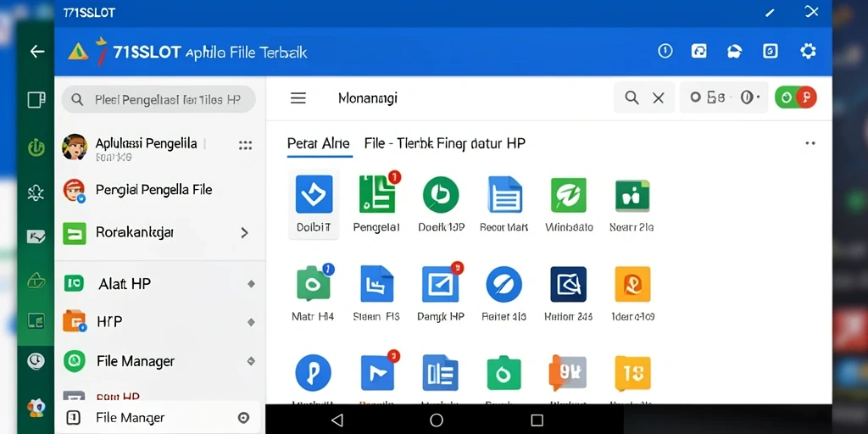Click the O 5a counter button in toolbar
This screenshot has width=868, height=434.
point(724,97)
